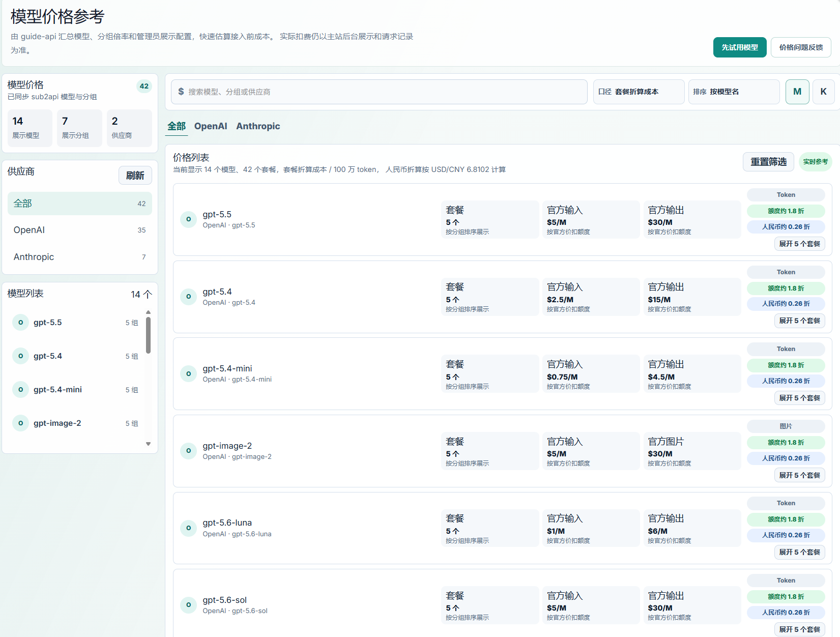The image size is (840, 637).
Task: Click the 官方图片 $30/M cell
Action: (x=692, y=451)
